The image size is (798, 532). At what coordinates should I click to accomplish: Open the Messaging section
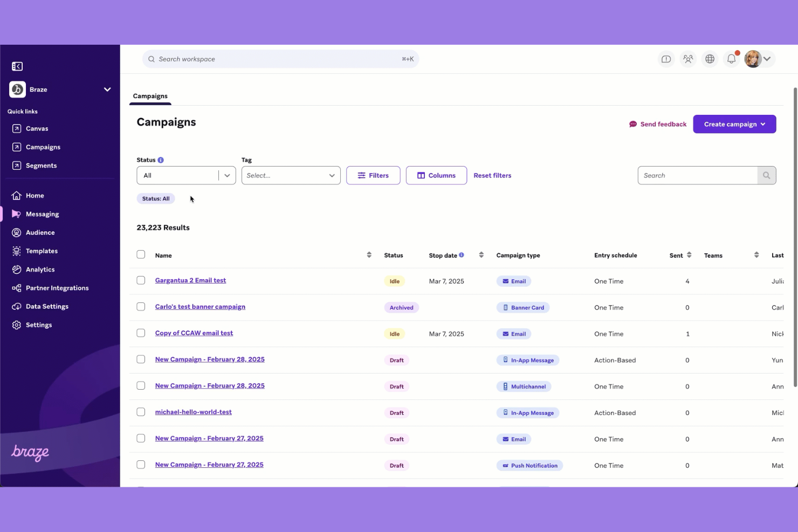tap(42, 213)
